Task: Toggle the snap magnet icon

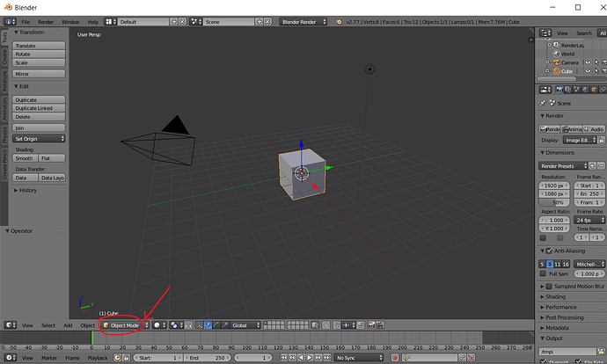Action: [x=337, y=325]
